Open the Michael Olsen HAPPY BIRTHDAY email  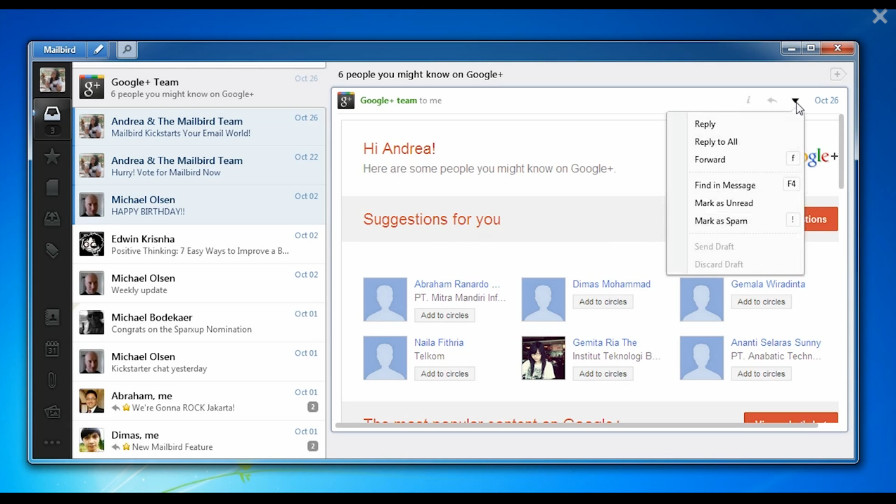pyautogui.click(x=200, y=205)
